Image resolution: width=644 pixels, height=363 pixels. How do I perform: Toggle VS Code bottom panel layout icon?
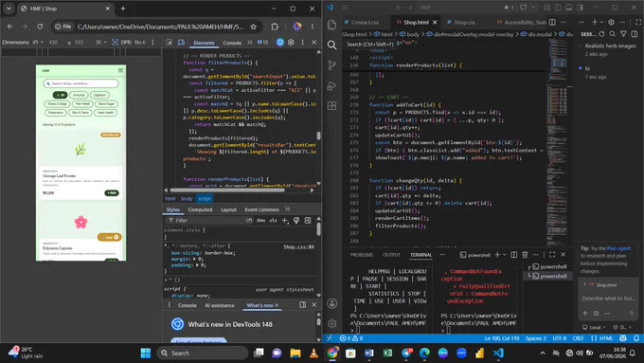pos(569,8)
